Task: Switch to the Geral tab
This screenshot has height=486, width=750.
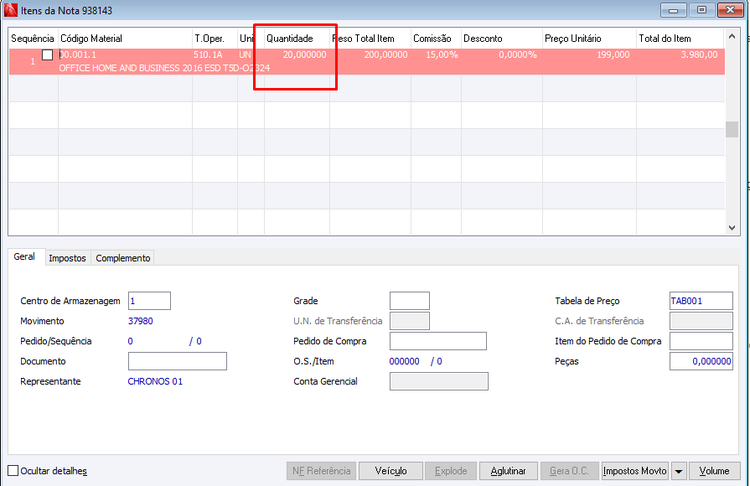Action: click(24, 257)
